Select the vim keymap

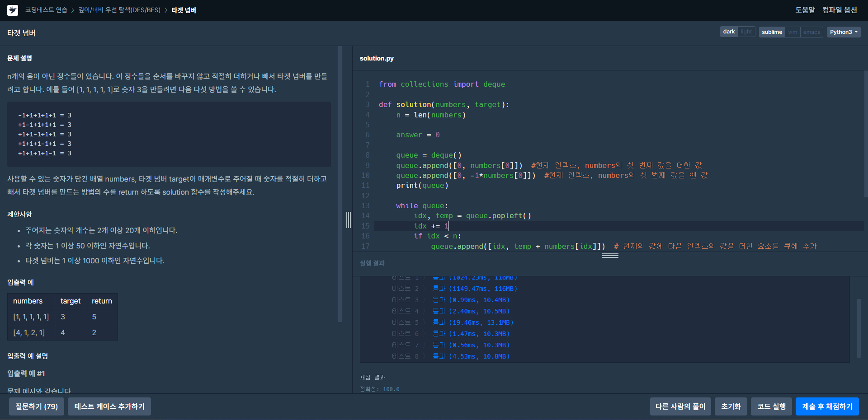pos(793,32)
